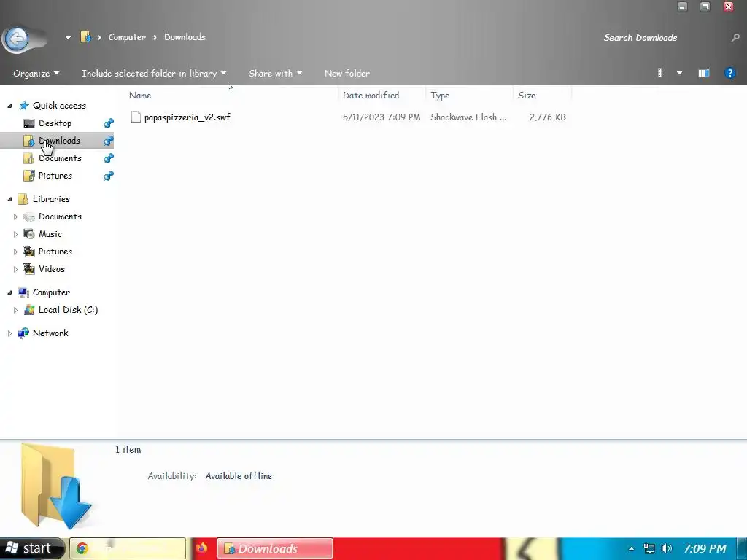Focus the Search Downloads field
Image resolution: width=747 pixels, height=560 pixels.
pyautogui.click(x=663, y=38)
